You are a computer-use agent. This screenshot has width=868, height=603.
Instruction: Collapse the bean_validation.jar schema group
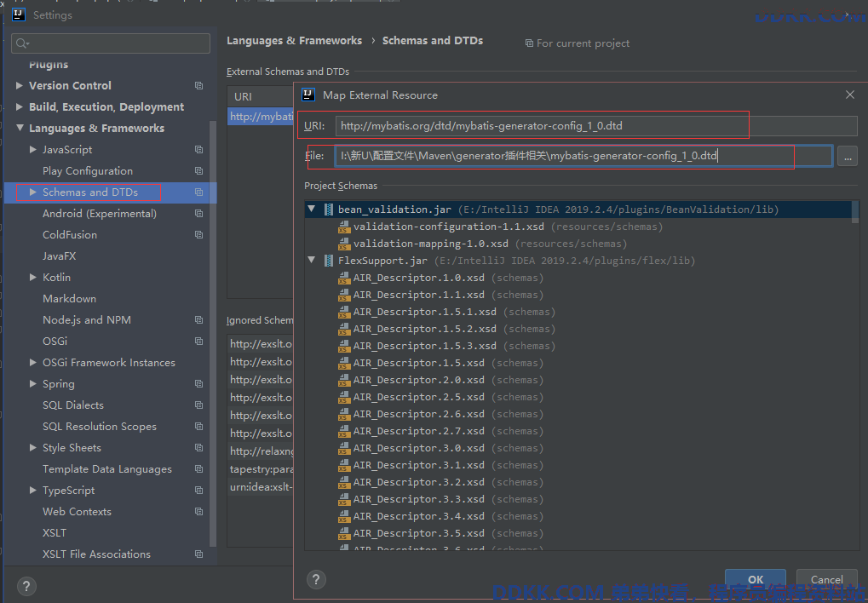(x=312, y=210)
